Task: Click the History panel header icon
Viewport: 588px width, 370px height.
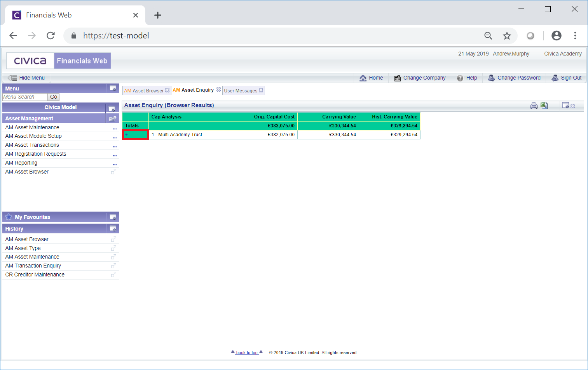Action: (x=113, y=228)
